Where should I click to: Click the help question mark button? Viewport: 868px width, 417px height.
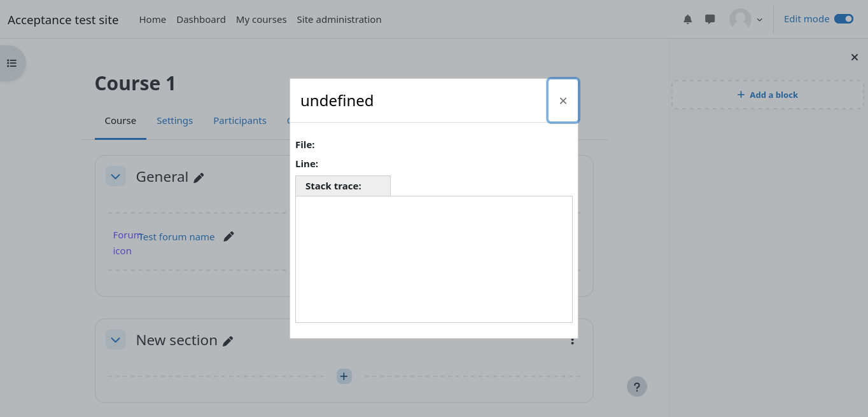point(636,386)
